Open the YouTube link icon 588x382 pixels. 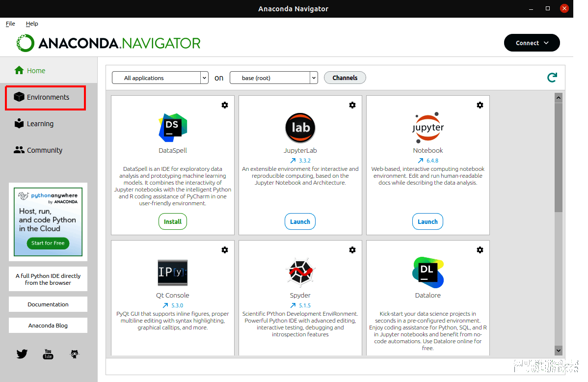point(48,354)
